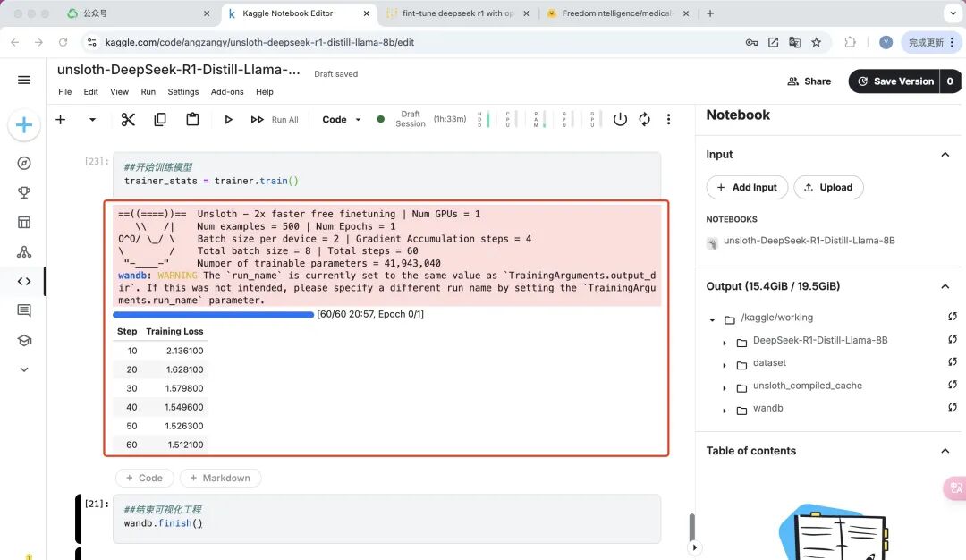Open a new browser tab
Screen dimensions: 966x560
click(x=709, y=13)
